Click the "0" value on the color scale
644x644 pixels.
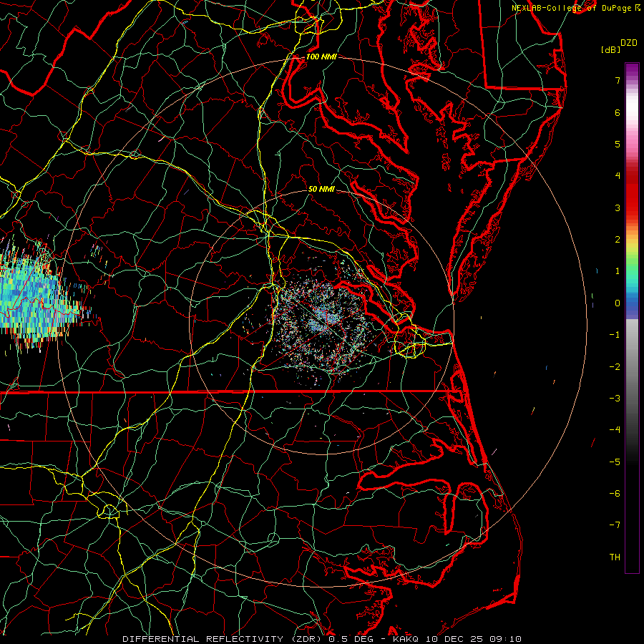click(618, 303)
